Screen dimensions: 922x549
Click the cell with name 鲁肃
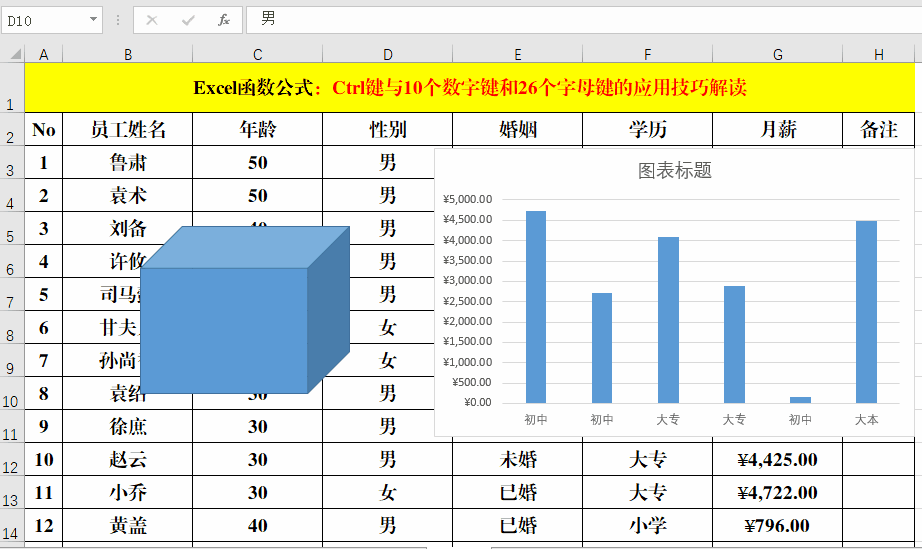point(128,162)
